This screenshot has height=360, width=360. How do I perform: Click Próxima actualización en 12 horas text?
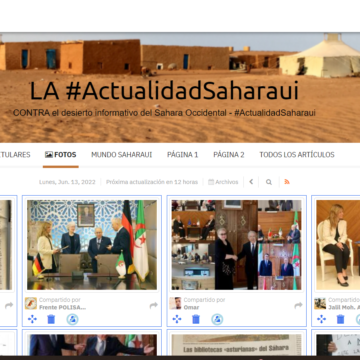pos(152,182)
